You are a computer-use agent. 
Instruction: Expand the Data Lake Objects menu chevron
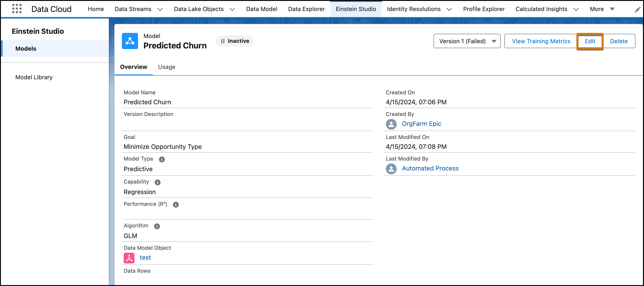click(232, 9)
